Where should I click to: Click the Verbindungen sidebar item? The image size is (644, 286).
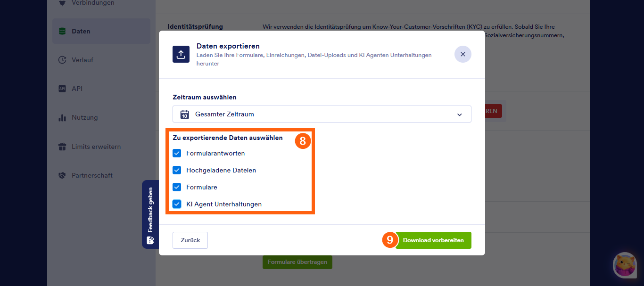[101, 4]
